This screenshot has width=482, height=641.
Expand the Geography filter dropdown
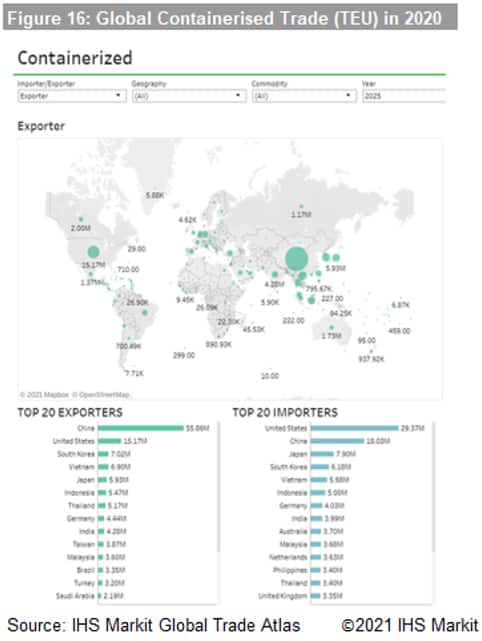189,96
